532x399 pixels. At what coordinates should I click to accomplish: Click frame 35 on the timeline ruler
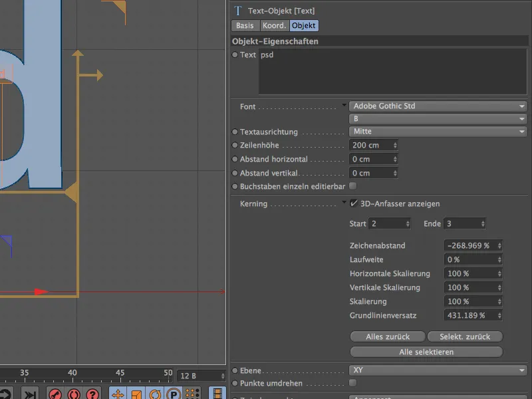point(25,372)
